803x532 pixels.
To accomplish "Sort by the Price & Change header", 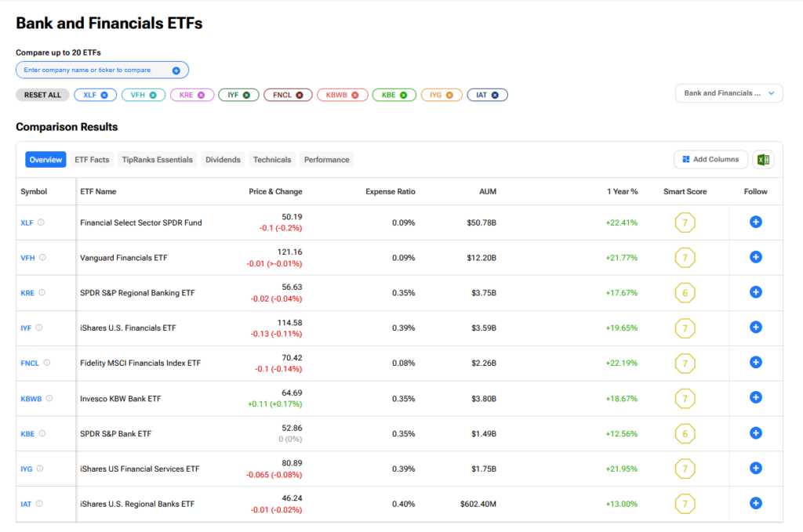I will pos(275,192).
